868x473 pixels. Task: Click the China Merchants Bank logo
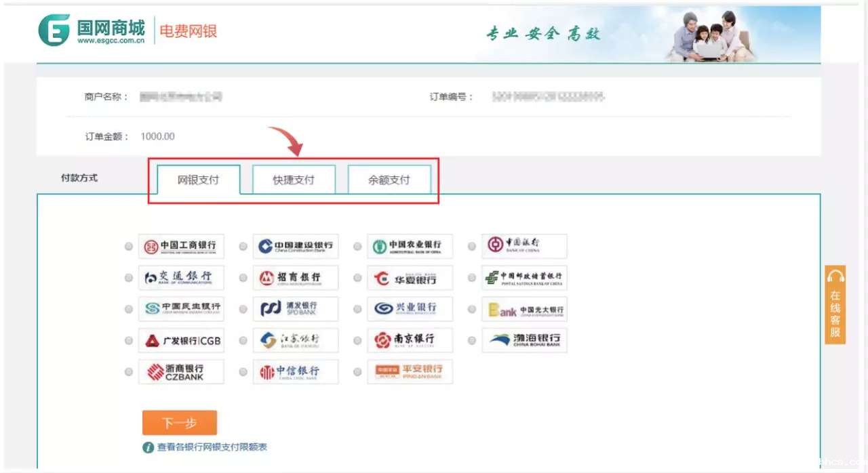pos(296,278)
